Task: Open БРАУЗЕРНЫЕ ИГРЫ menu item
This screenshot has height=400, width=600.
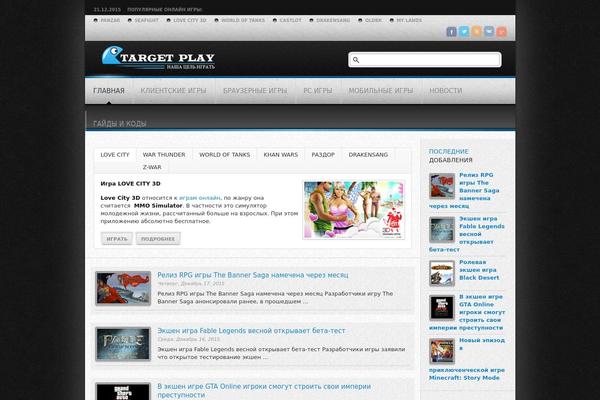Action: pyautogui.click(x=255, y=91)
